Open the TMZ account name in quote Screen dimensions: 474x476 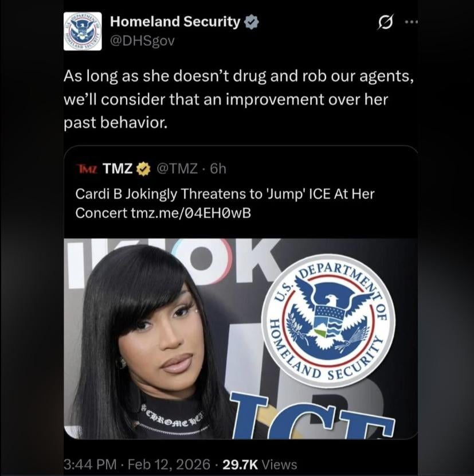(x=117, y=169)
